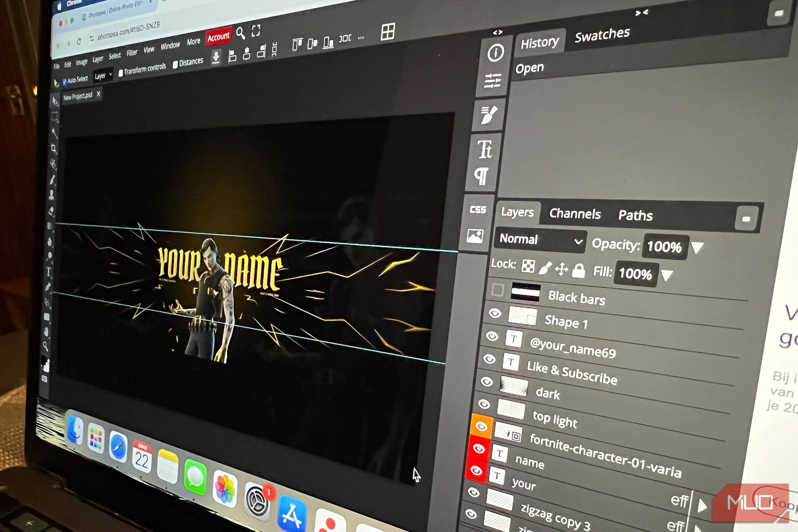Open the Normal blend mode dropdown
This screenshot has width=798, height=532.
pyautogui.click(x=540, y=240)
